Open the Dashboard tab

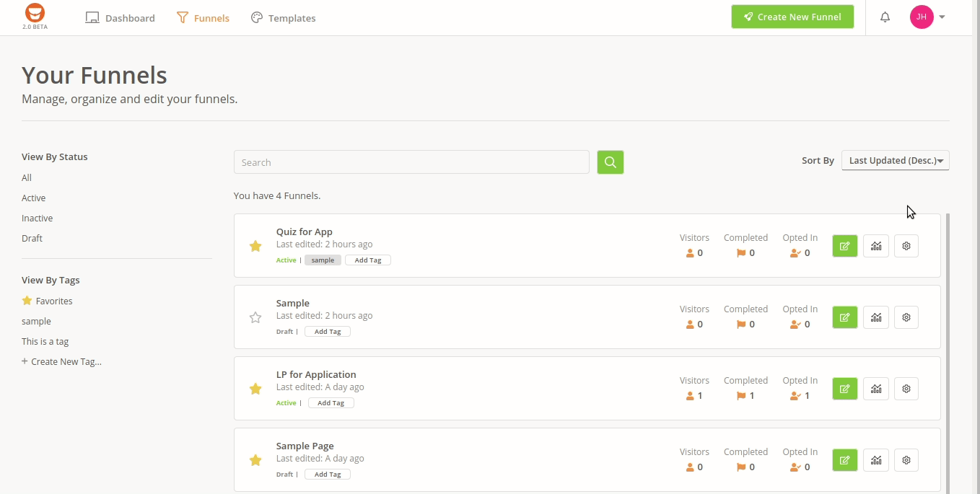pos(120,18)
